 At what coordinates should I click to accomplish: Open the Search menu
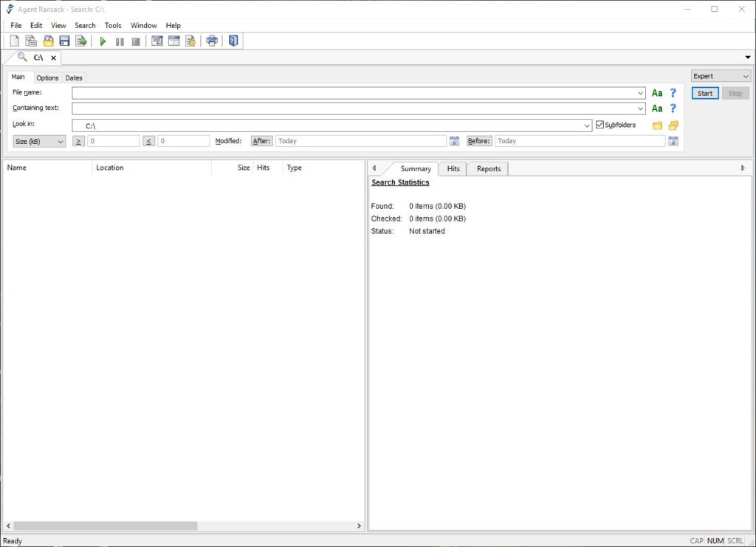click(x=85, y=26)
